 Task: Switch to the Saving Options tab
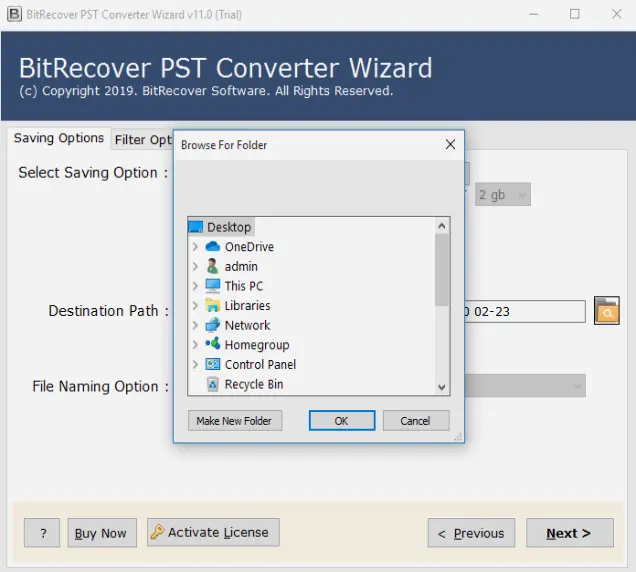[x=59, y=139]
